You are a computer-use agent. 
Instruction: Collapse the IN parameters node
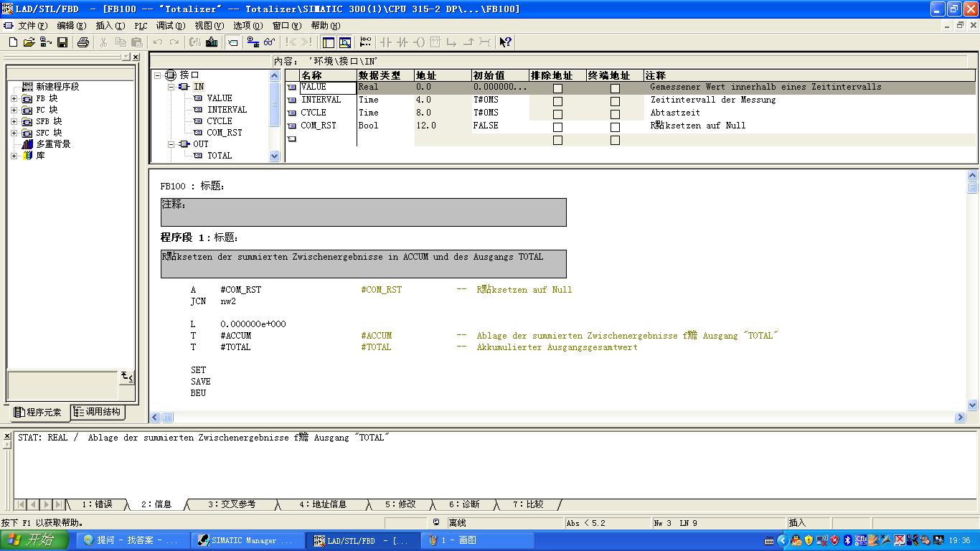(x=171, y=86)
